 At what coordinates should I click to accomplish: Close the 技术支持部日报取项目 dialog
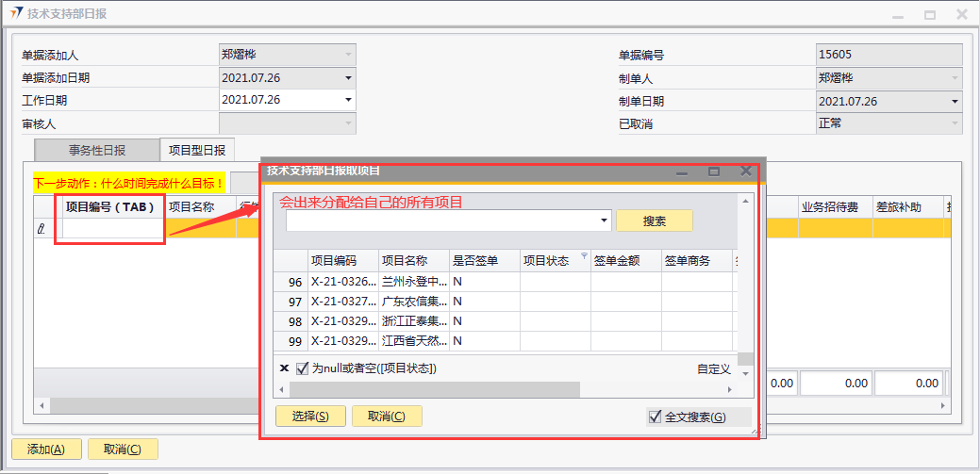(x=745, y=171)
